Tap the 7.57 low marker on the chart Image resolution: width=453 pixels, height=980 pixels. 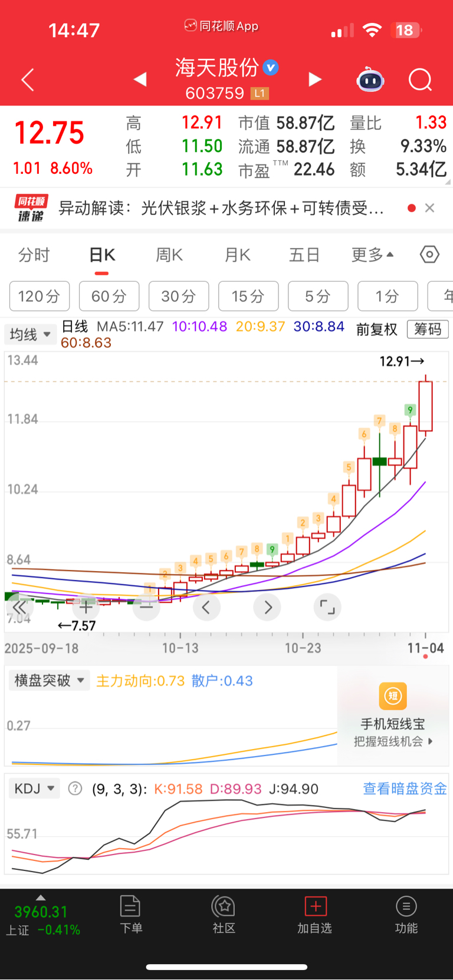coord(77,626)
